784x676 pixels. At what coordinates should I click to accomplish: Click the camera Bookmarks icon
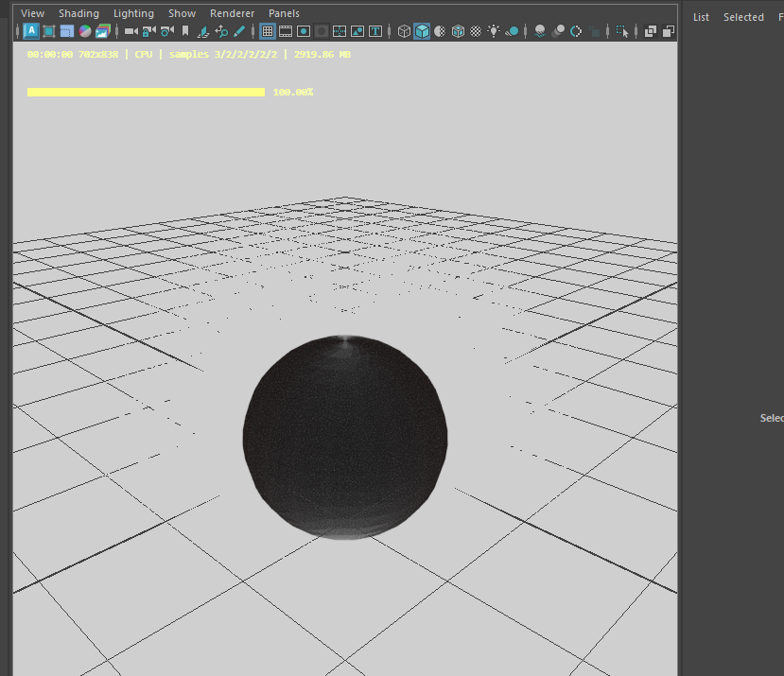(185, 31)
